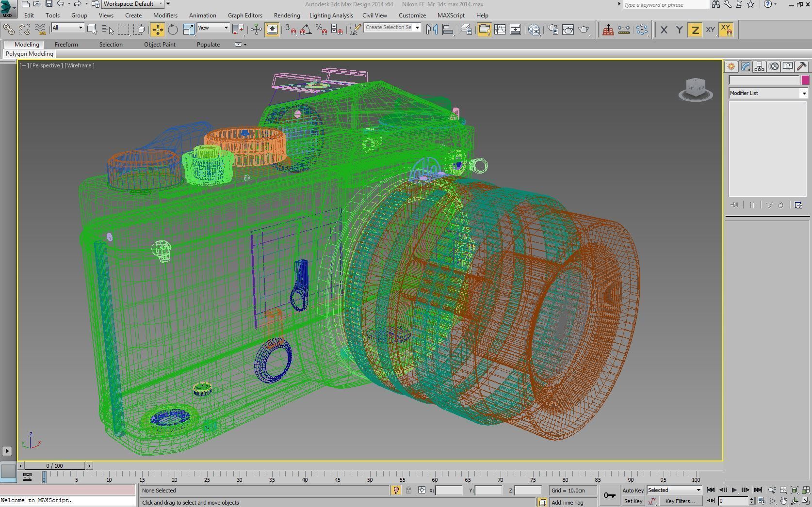Click the Play Animation button

[x=734, y=490]
